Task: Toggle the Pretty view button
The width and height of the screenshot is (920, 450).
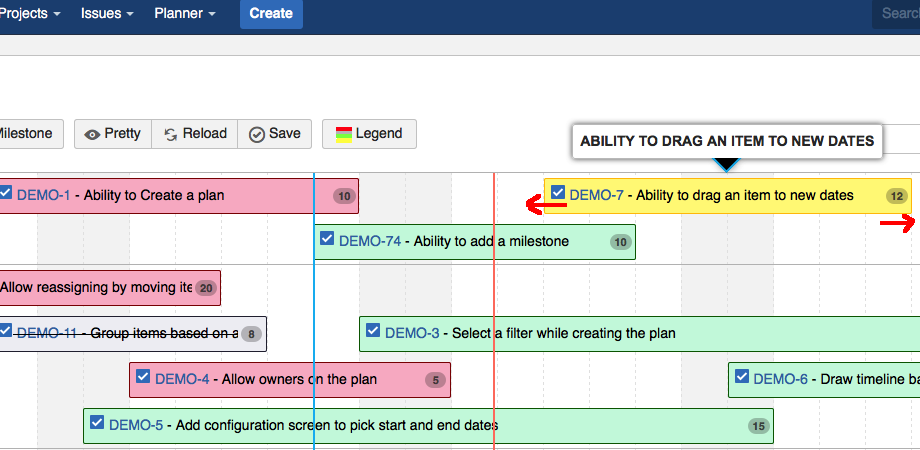Action: (113, 134)
